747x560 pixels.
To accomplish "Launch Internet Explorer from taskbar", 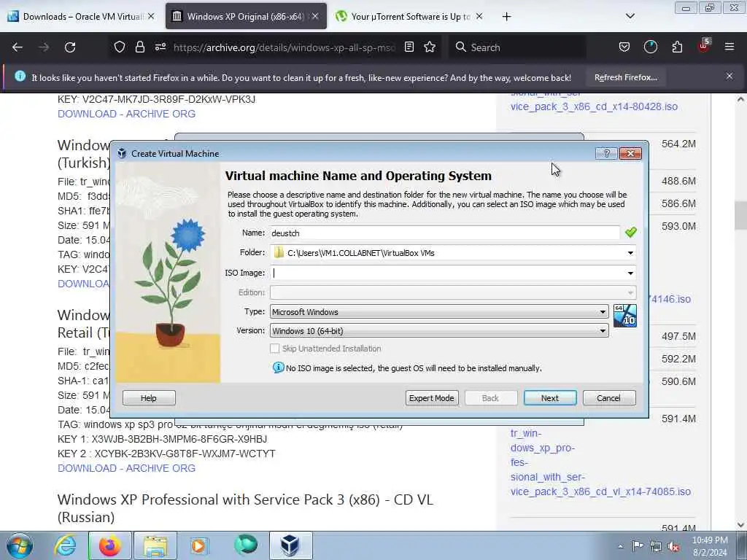I will 65,545.
